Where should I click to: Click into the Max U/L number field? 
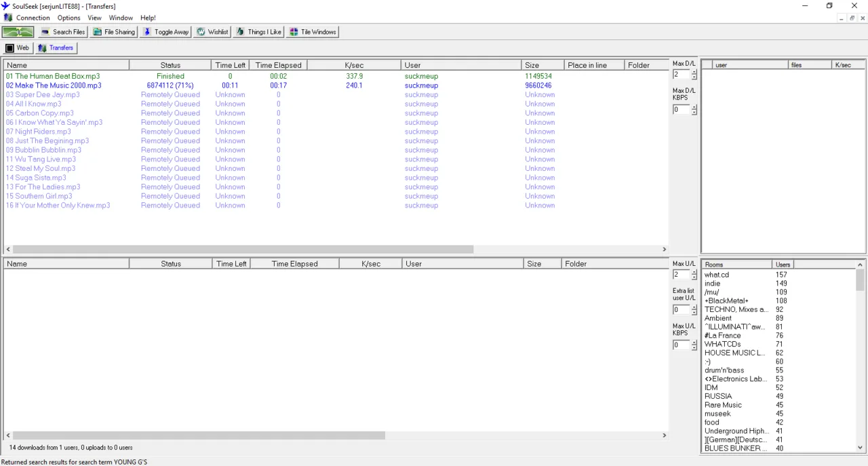[682, 275]
